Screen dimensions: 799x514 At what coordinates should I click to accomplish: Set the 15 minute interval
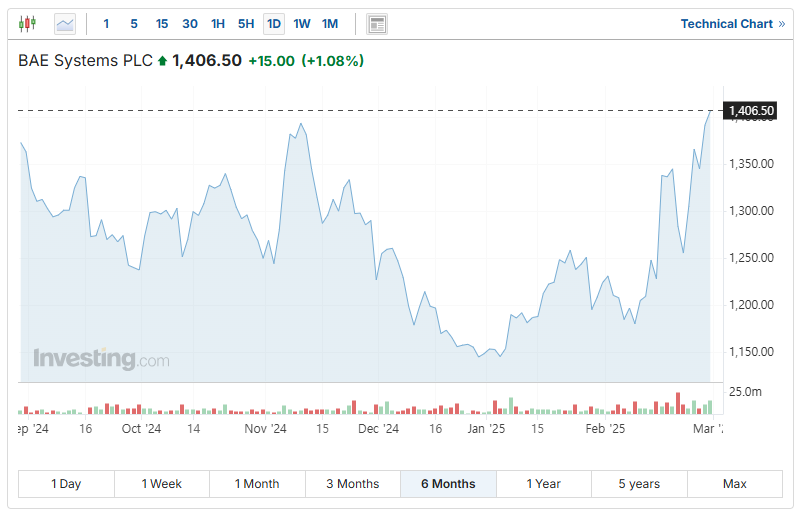162,24
